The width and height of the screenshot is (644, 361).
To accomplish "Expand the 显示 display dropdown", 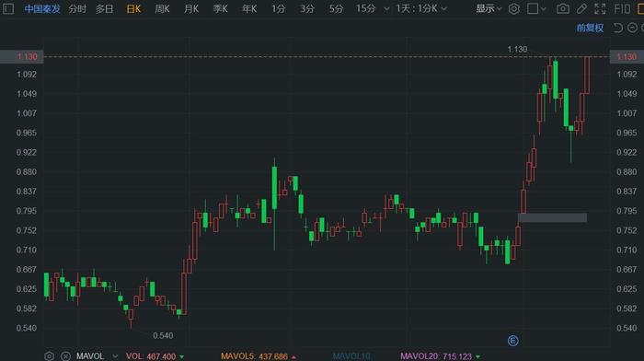I will 489,8.
